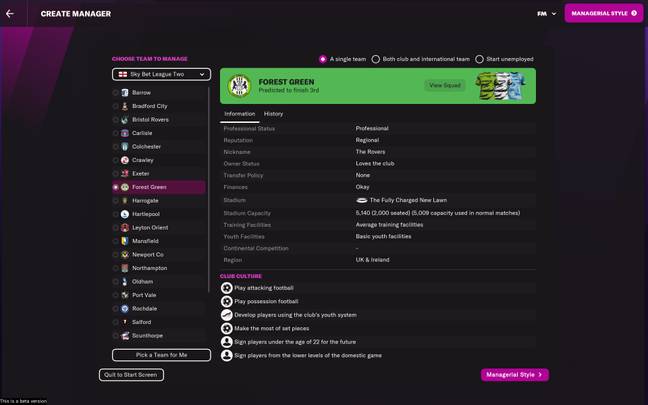
Task: Switch to the History tab
Action: pos(274,114)
